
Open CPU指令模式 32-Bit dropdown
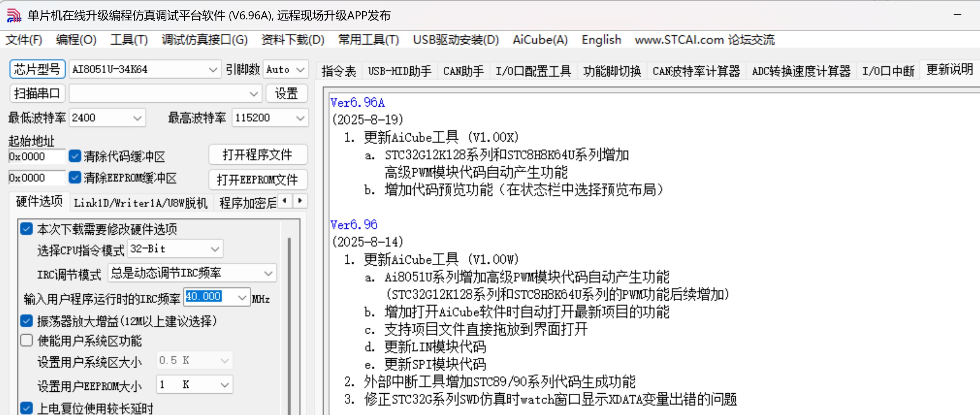(x=175, y=249)
